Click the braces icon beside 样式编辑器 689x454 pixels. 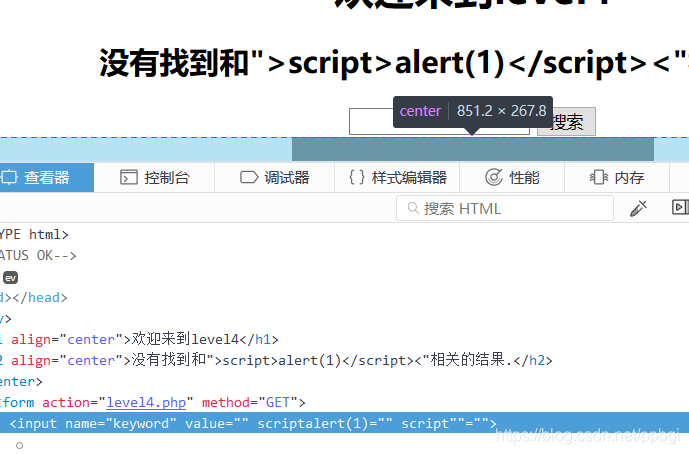tap(357, 177)
